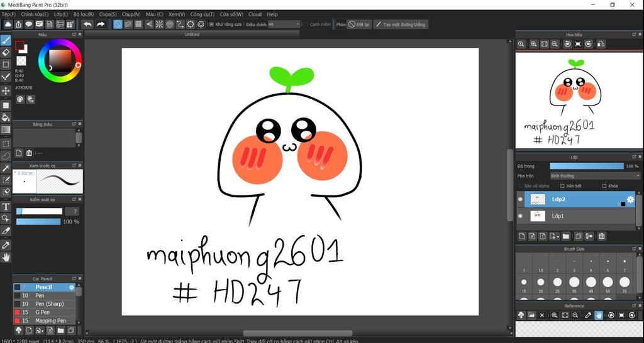Select G Pen brush
This screenshot has height=343, width=644.
coord(45,312)
